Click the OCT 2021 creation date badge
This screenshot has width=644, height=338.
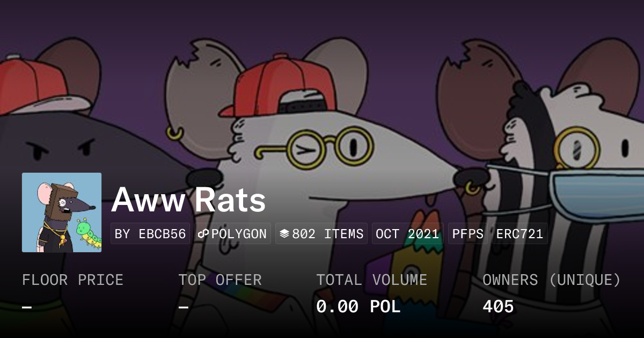click(407, 234)
